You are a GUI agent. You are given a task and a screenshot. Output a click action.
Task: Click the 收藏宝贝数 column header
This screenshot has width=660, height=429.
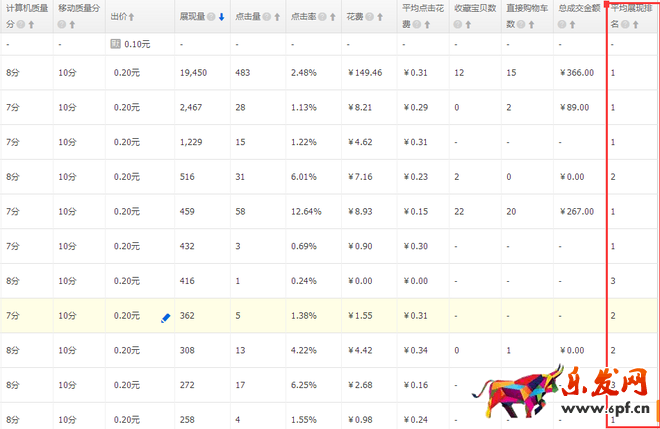[476, 10]
